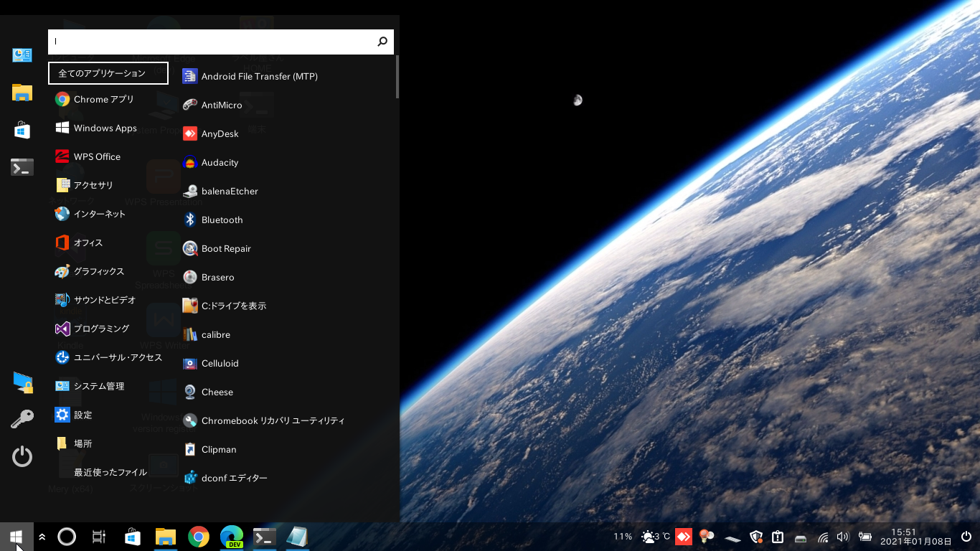Open system settings icon in menu sidebar
The height and width of the screenshot is (551, 980).
(22, 55)
